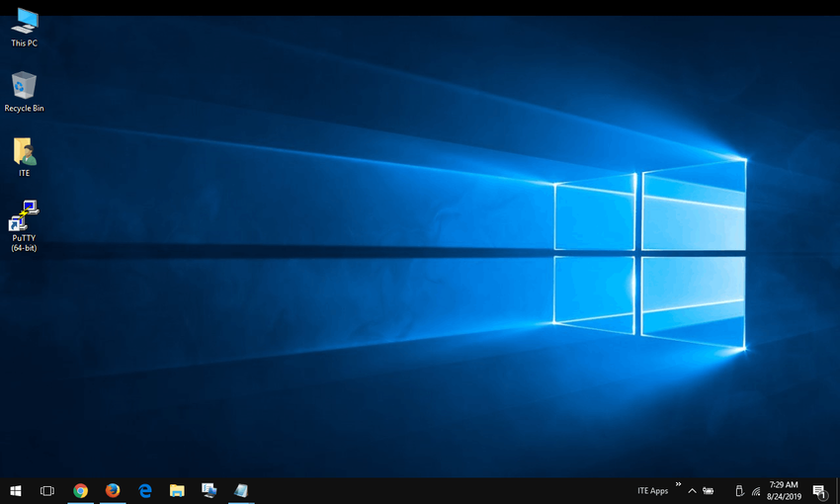Viewport: 840px width, 504px height.
Task: Launch Google Chrome from the taskbar
Action: pos(80,490)
